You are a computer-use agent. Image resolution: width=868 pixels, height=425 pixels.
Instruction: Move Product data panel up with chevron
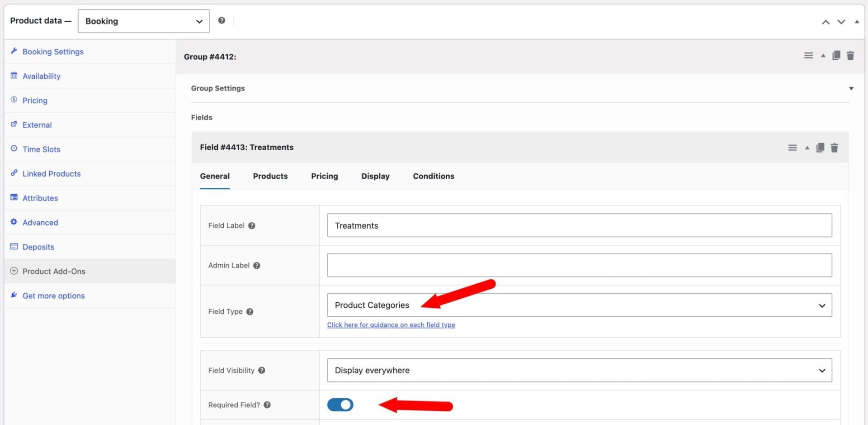click(826, 22)
